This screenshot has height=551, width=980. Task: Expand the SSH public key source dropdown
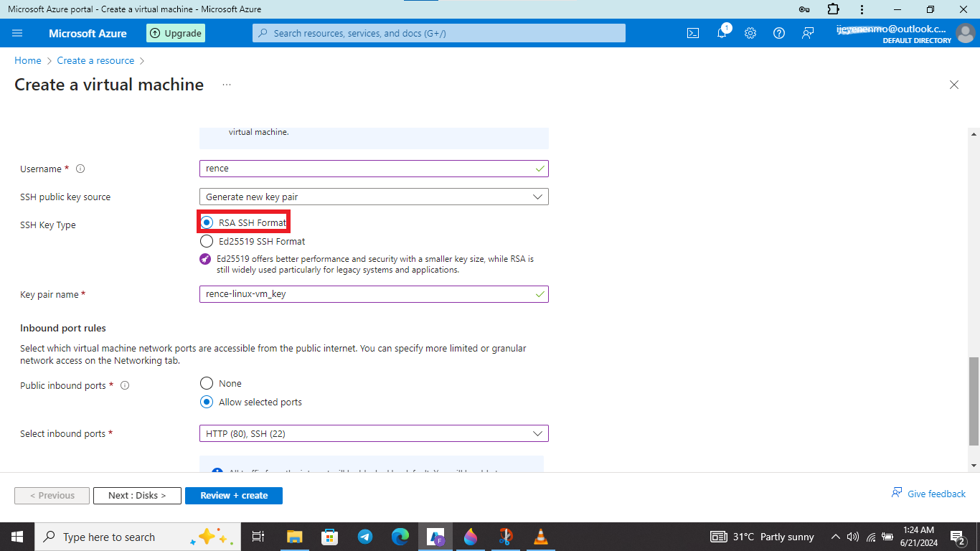point(374,197)
